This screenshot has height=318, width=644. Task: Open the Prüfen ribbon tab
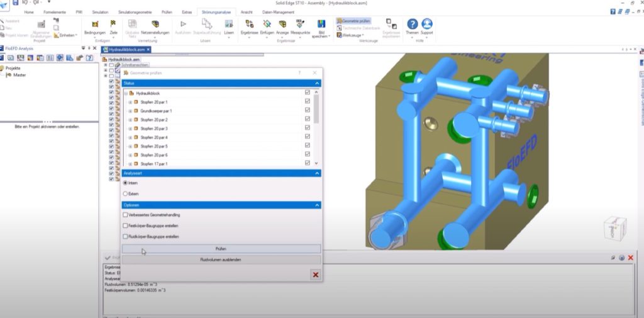tap(167, 13)
